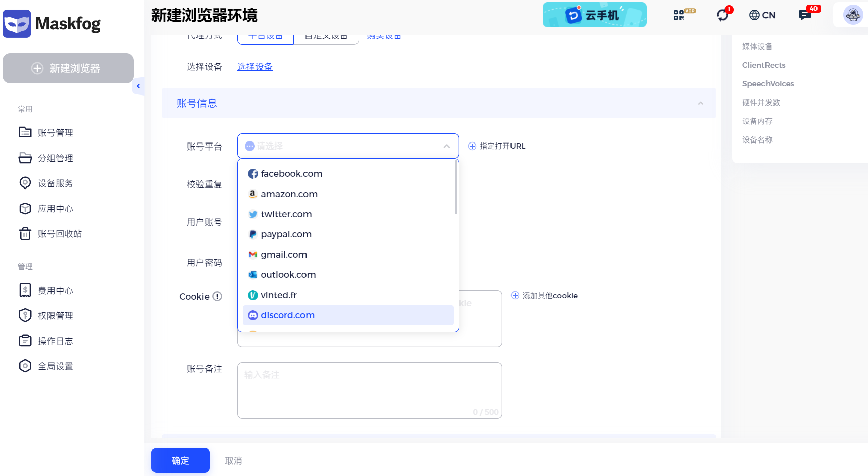This screenshot has width=868, height=476.
Task: Select facebook.com from the list
Action: [x=348, y=174]
